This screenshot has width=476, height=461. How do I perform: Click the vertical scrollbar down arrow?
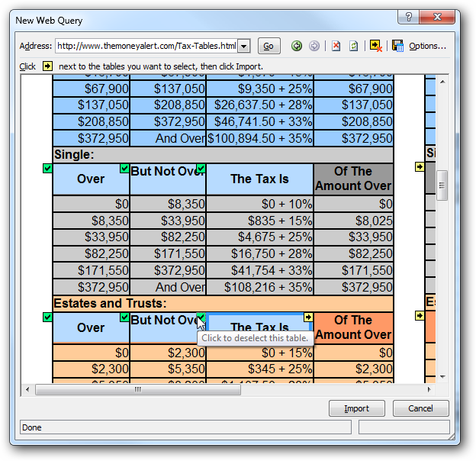coord(442,377)
